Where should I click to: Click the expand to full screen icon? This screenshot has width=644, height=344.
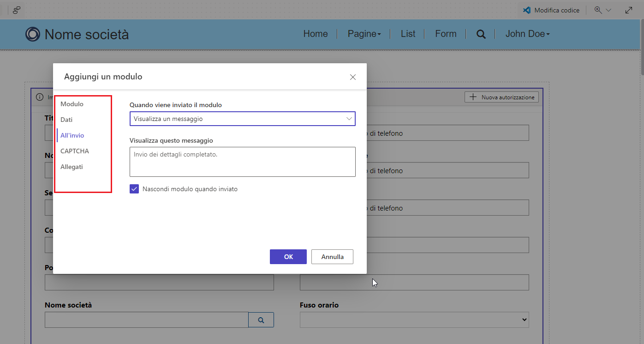tap(629, 10)
